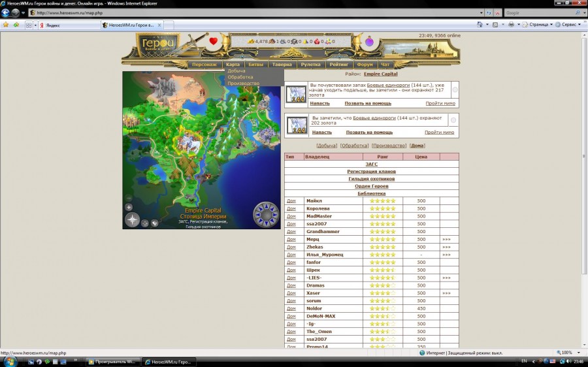Viewport: 588px width, 367px height.
Task: Switch to the Яндекс browser tab
Action: point(69,25)
